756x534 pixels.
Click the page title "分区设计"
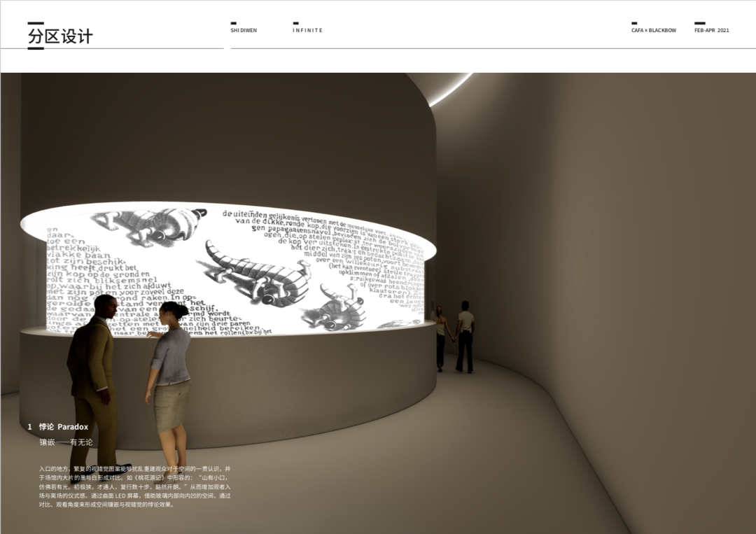(60, 36)
